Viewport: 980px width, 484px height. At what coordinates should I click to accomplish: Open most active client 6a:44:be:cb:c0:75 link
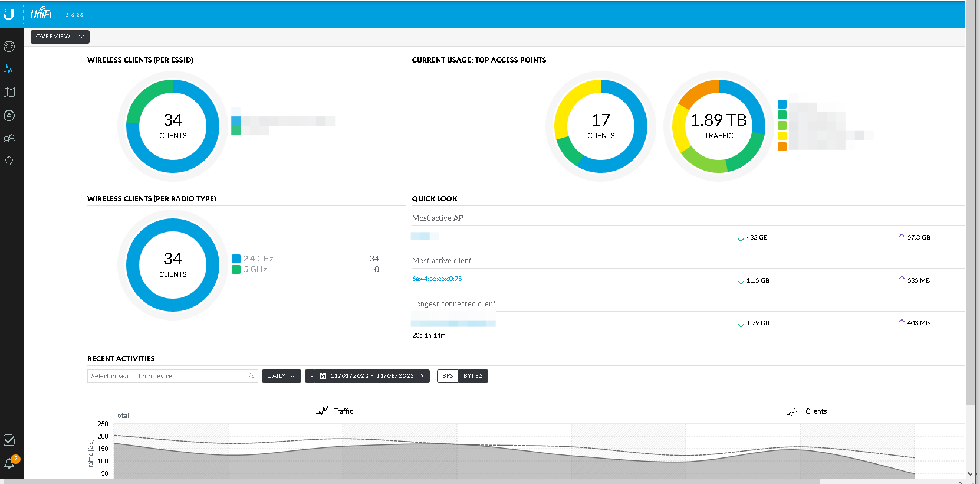(x=437, y=279)
